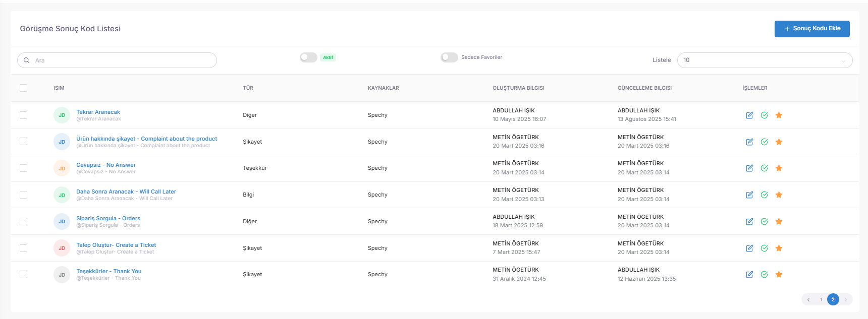The image size is (868, 319).
Task: Check the Cevapsız - No Answer checkbox
Action: (23, 168)
